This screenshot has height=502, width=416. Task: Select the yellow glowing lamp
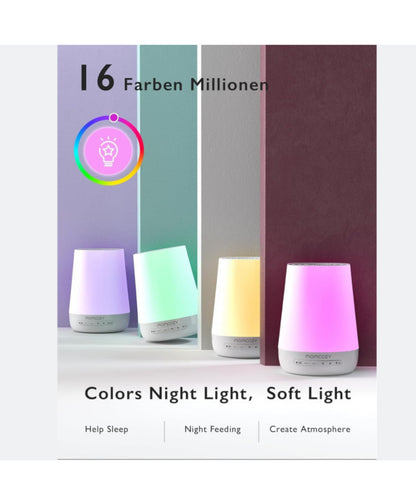237,307
